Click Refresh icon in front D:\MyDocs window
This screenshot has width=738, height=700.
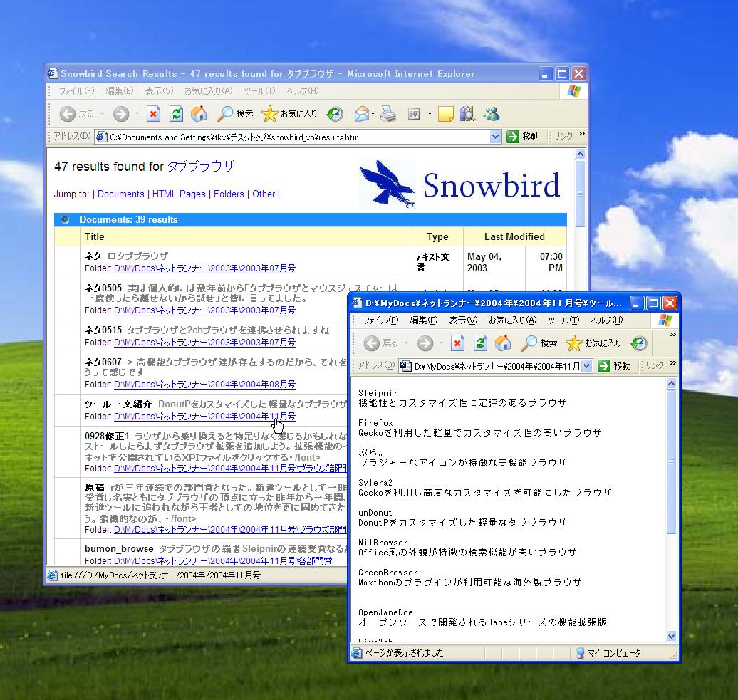click(x=480, y=343)
